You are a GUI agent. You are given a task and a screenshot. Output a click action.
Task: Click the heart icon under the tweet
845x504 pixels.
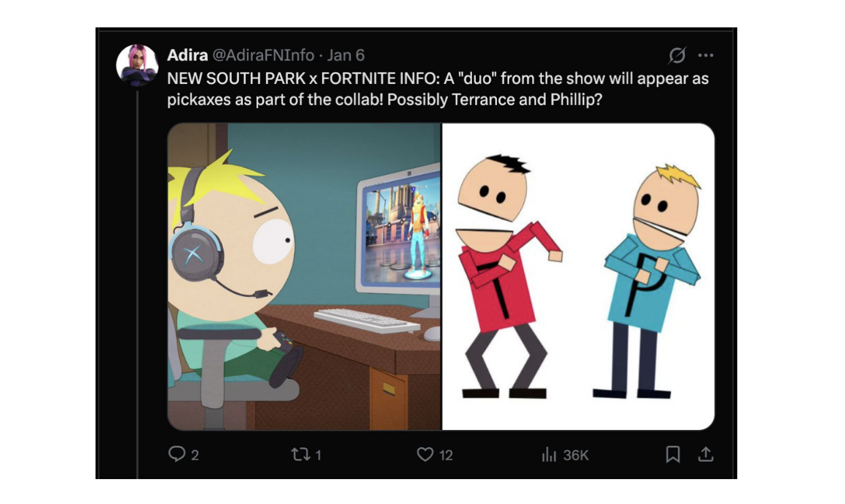click(426, 455)
